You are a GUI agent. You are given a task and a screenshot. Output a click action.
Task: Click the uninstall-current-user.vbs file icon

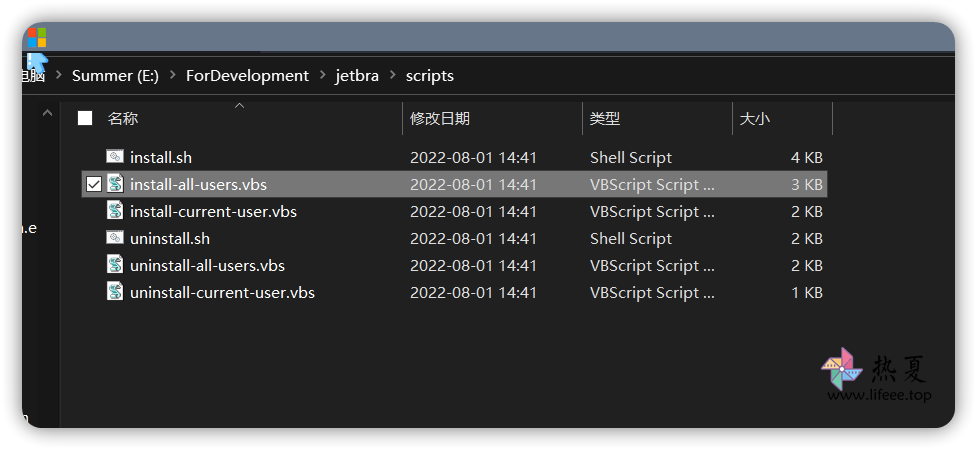(115, 292)
